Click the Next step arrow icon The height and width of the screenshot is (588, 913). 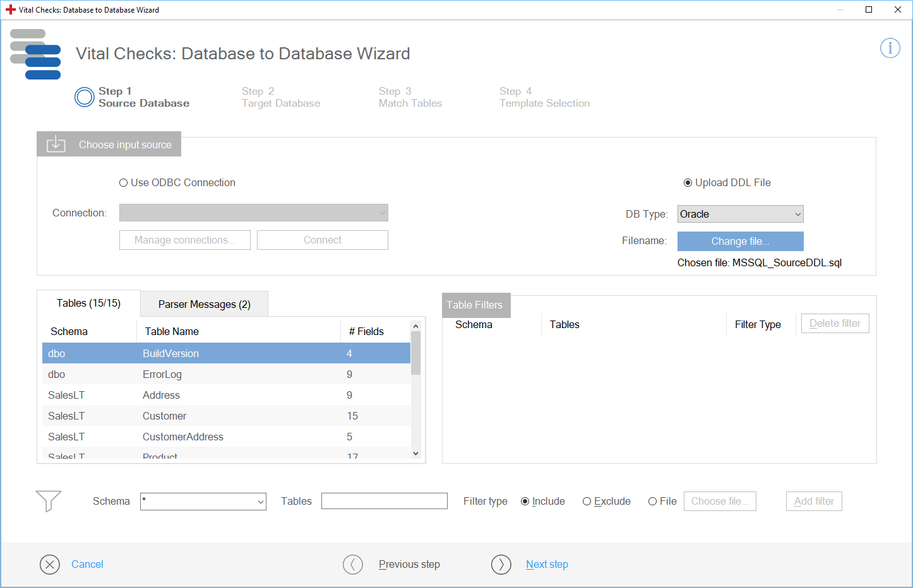[x=501, y=565]
